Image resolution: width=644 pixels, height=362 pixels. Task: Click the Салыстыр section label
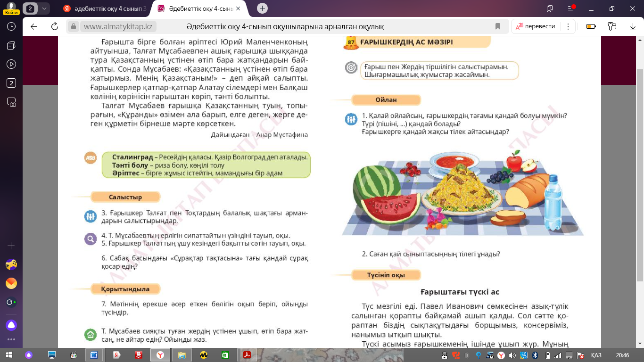[x=125, y=197]
